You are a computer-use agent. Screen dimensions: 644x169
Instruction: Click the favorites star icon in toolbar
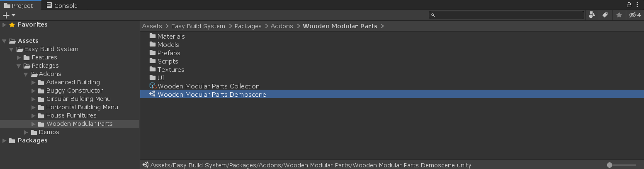click(x=619, y=15)
